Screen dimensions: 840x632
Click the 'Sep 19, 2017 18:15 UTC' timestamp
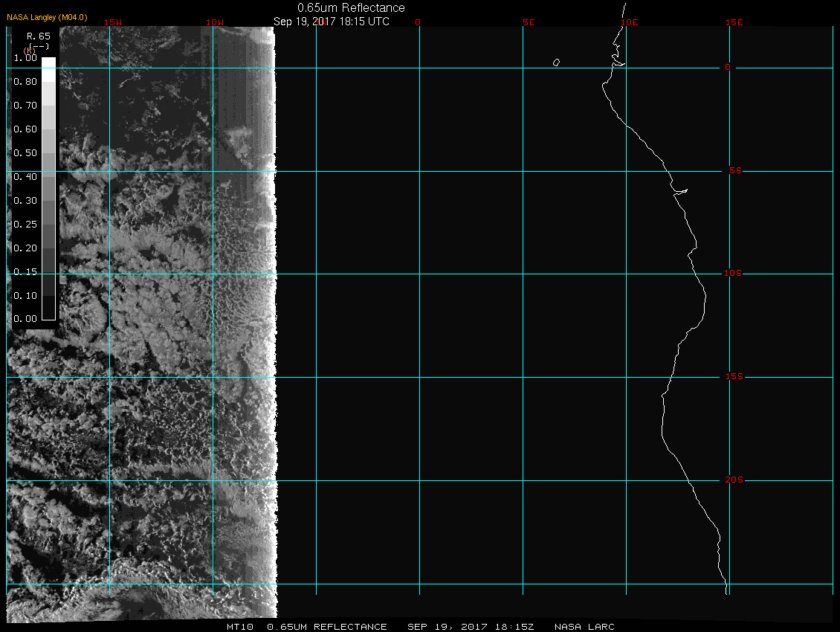[332, 21]
